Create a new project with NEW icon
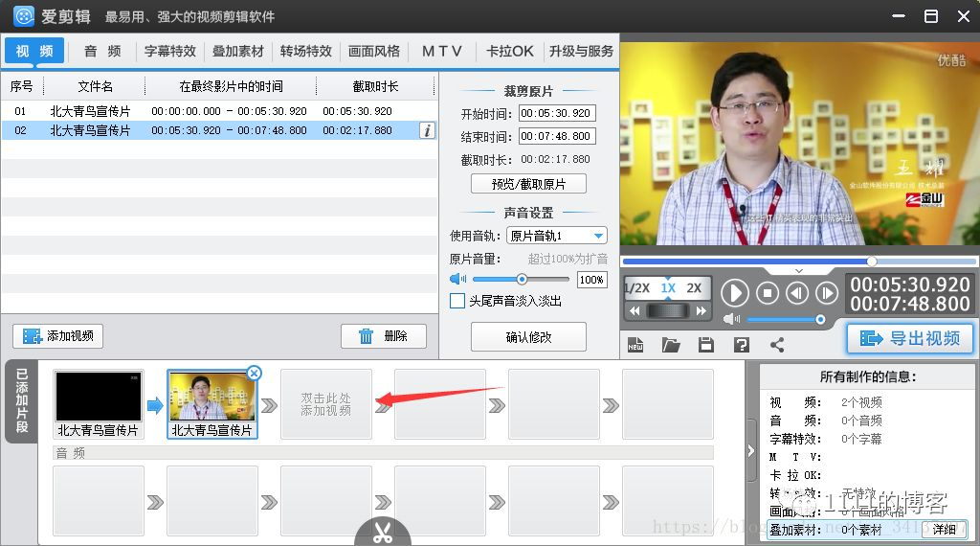The image size is (980, 546). click(x=635, y=345)
